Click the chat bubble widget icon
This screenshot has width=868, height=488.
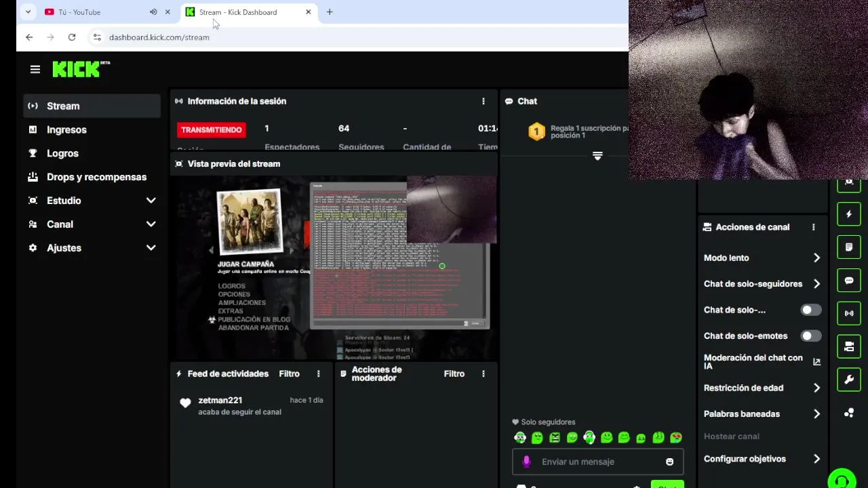pyautogui.click(x=849, y=281)
